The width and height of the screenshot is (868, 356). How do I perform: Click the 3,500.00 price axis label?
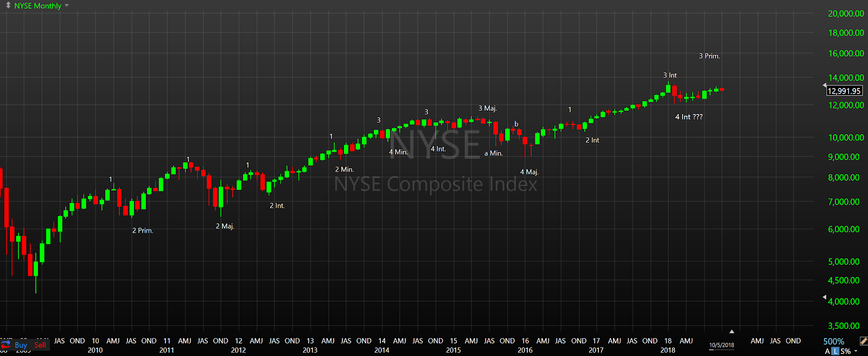click(x=844, y=326)
